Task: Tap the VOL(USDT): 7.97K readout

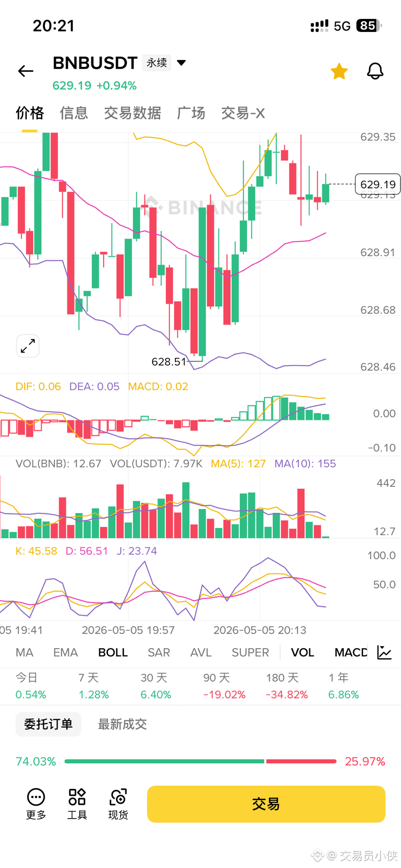Action: pos(156,464)
